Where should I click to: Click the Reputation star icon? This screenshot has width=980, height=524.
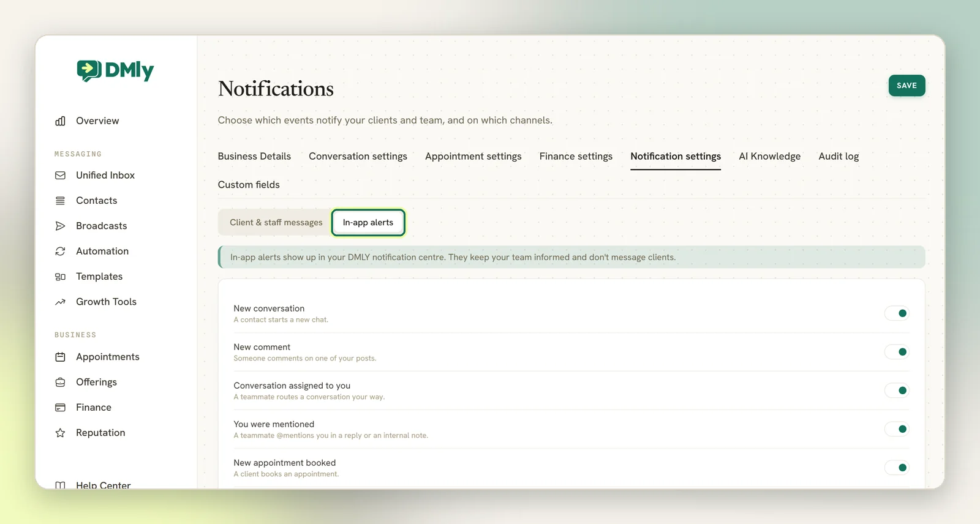pyautogui.click(x=60, y=433)
